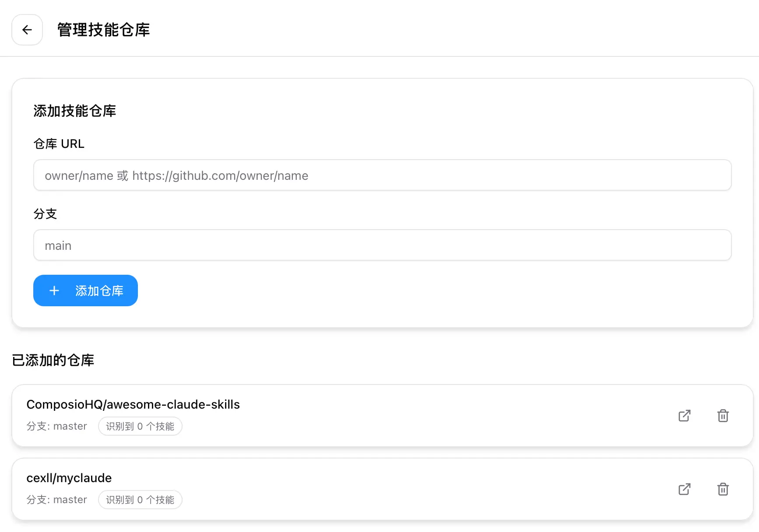Delete the ComposioHQ/awesome-claude-skills repository
759x532 pixels.
[723, 416]
